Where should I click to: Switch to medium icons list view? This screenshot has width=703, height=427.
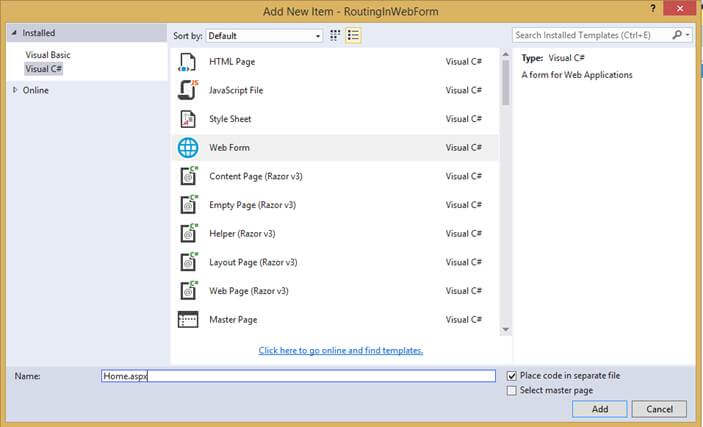(x=353, y=35)
